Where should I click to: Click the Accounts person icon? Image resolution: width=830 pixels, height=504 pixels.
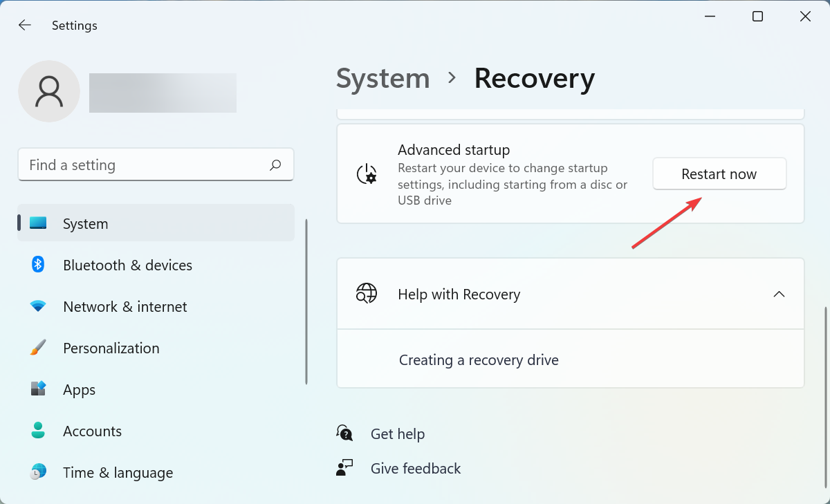tap(38, 431)
